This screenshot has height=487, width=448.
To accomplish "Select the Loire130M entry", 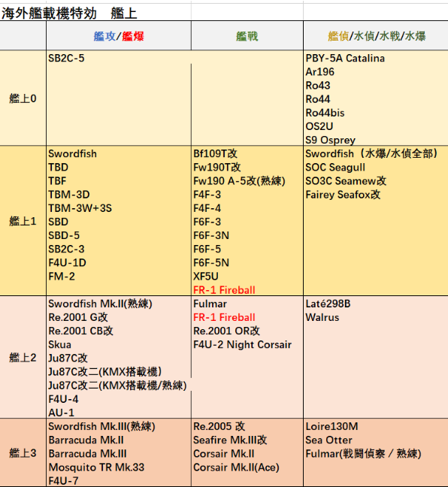I will (331, 426).
